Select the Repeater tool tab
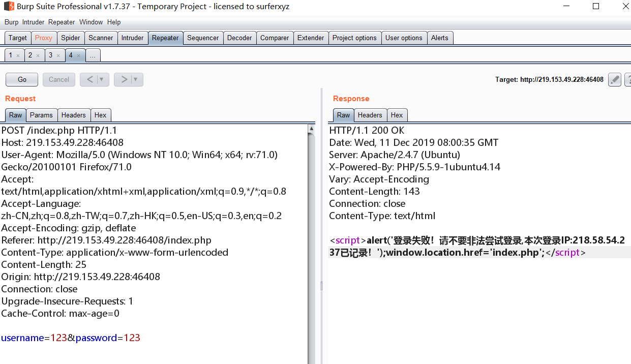631x364 pixels. (x=165, y=38)
